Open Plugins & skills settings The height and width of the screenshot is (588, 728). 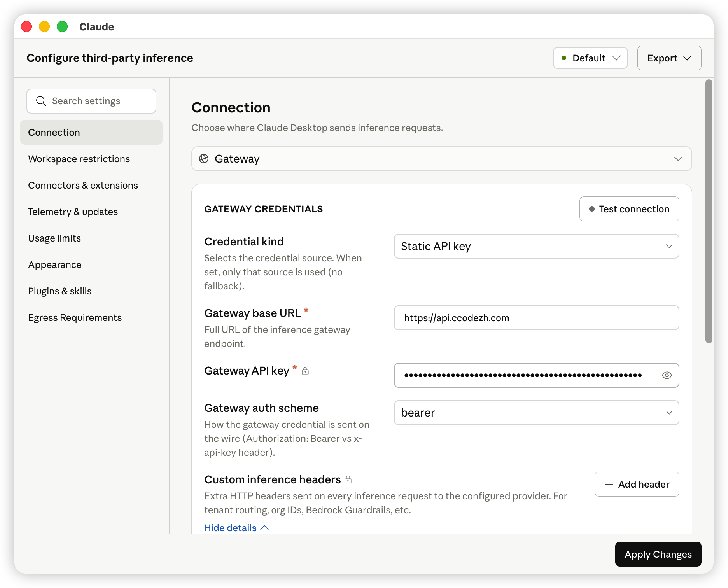91,291
